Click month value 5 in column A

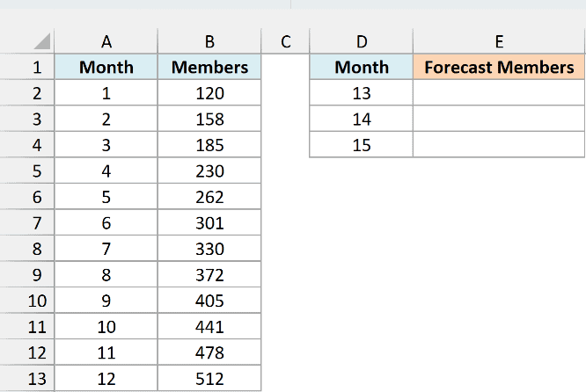point(106,196)
